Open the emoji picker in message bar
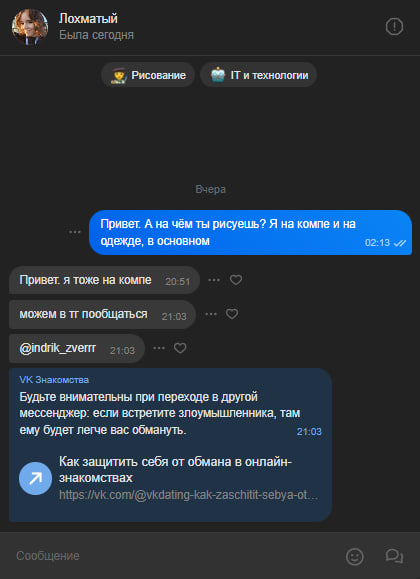This screenshot has height=579, width=420. pyautogui.click(x=355, y=556)
